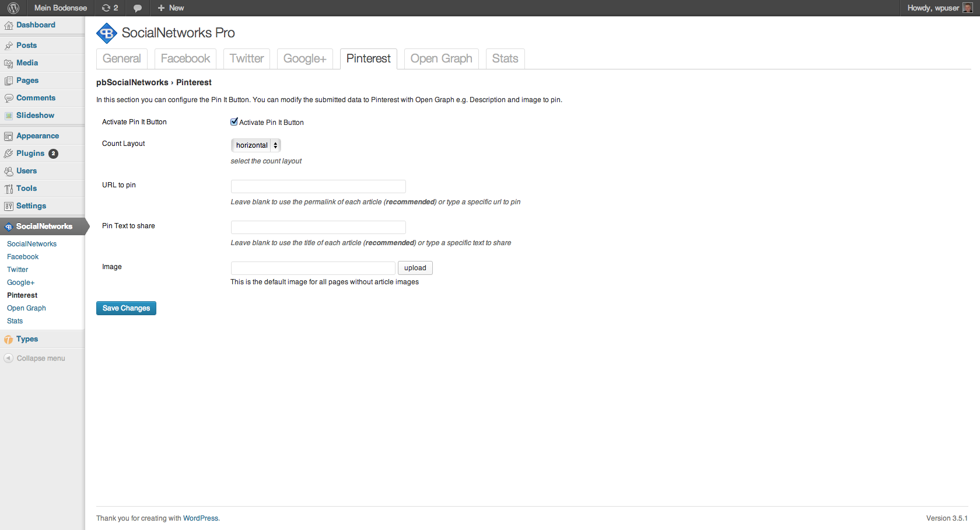Click the Slideshow icon in sidebar
Screen dimensions: 980x530
click(x=9, y=116)
